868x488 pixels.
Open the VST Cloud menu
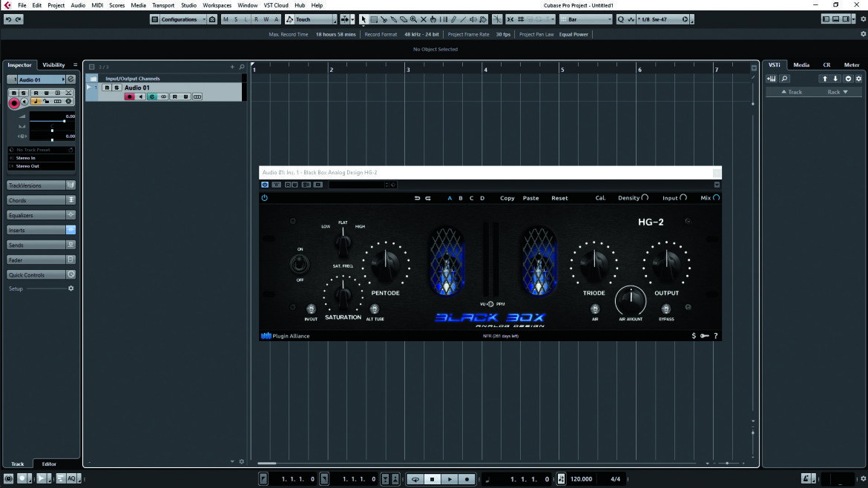(276, 5)
